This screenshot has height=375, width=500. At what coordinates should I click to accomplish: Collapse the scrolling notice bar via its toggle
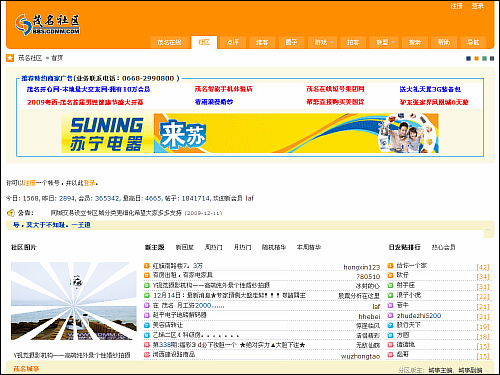tap(488, 230)
